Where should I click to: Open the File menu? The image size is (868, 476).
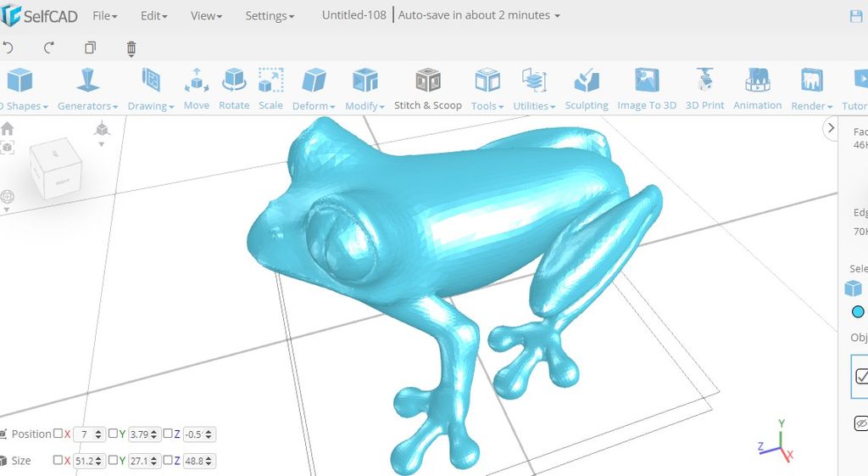coord(104,15)
